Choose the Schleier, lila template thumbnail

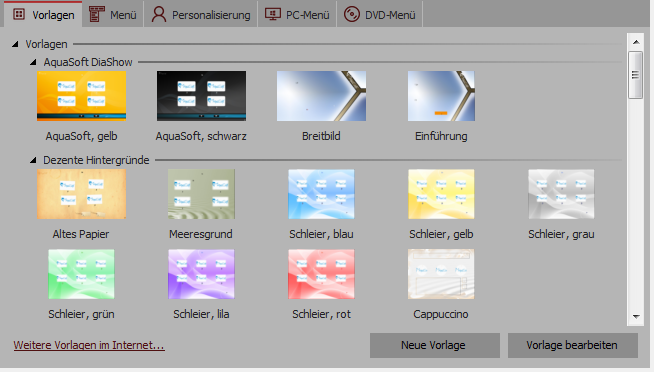201,274
